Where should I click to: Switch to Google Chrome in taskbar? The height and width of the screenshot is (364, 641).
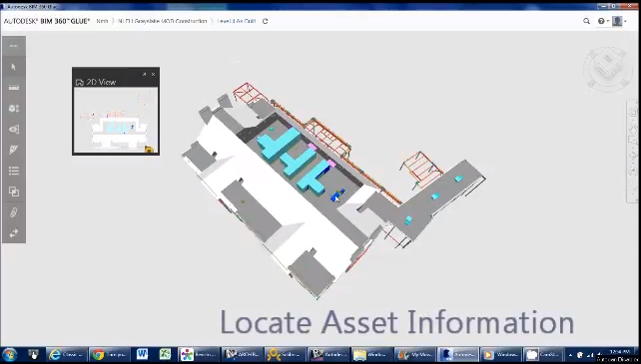110,355
